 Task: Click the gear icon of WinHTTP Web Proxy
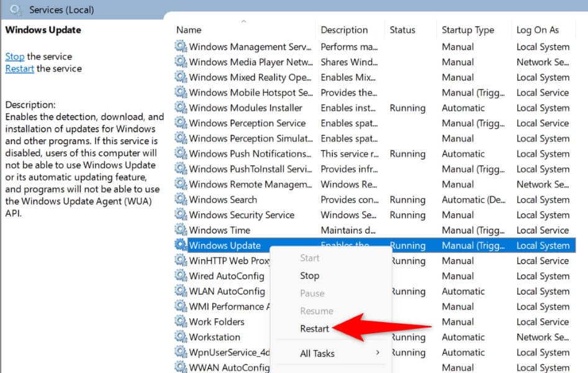pos(181,260)
